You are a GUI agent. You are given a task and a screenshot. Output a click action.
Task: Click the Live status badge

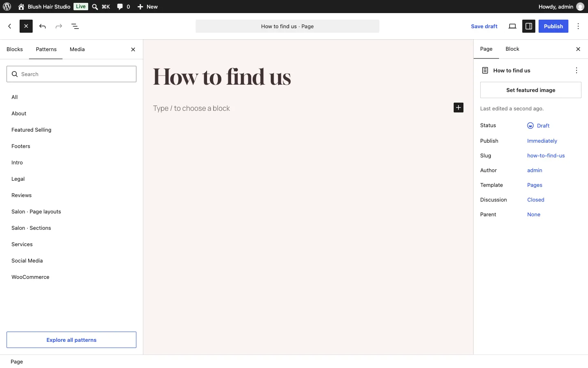coord(81,7)
